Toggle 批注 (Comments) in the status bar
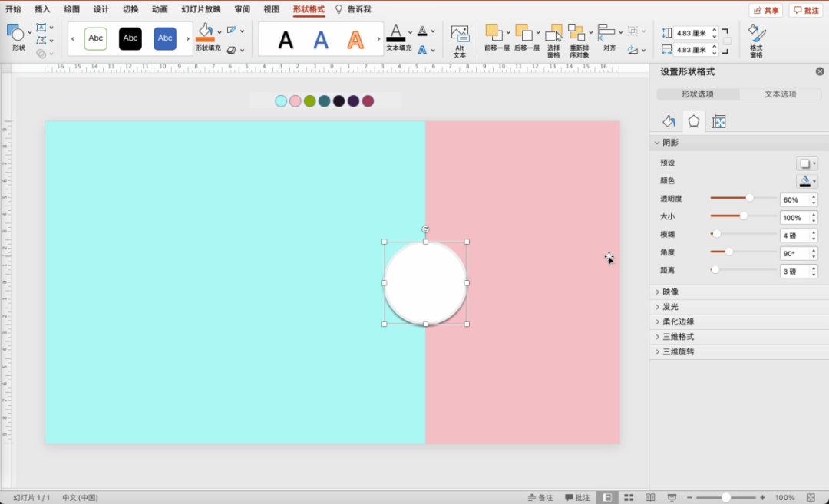The height and width of the screenshot is (504, 829). click(577, 498)
